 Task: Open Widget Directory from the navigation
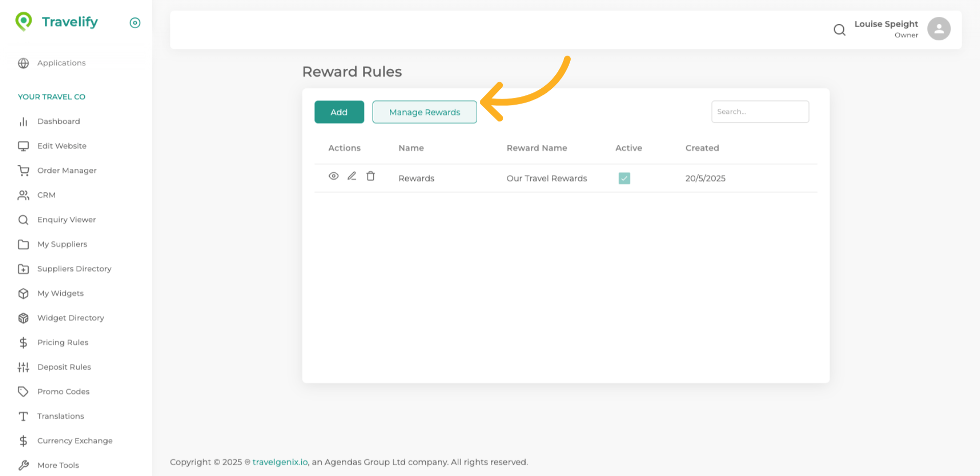coord(70,318)
